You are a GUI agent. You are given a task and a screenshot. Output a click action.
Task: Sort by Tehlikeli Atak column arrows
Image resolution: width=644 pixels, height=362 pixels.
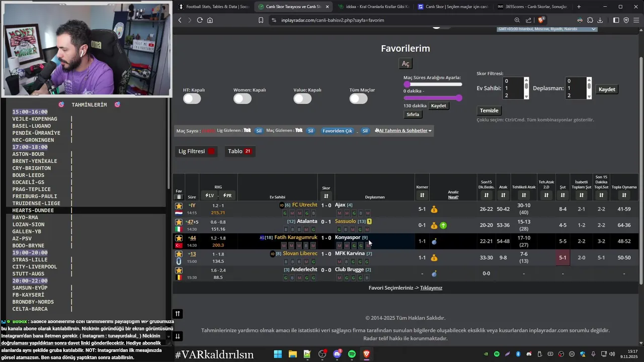tap(524, 195)
